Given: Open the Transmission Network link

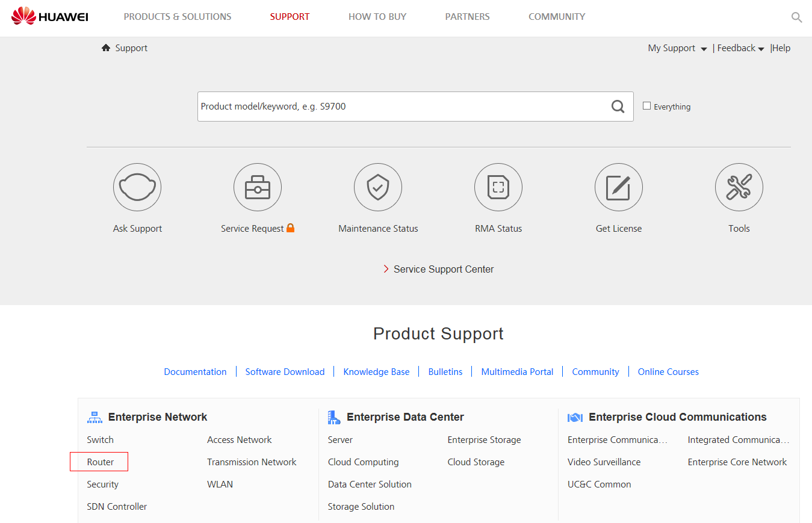Looking at the screenshot, I should coord(252,462).
